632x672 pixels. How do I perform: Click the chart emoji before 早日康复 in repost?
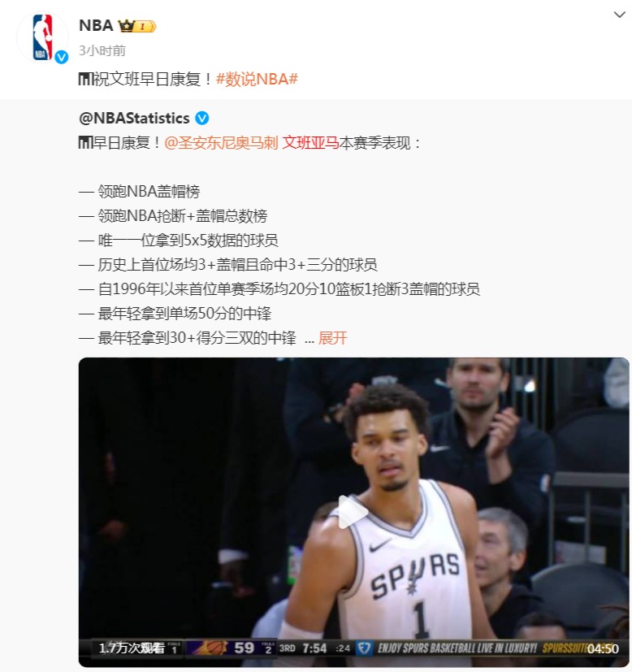pyautogui.click(x=85, y=143)
